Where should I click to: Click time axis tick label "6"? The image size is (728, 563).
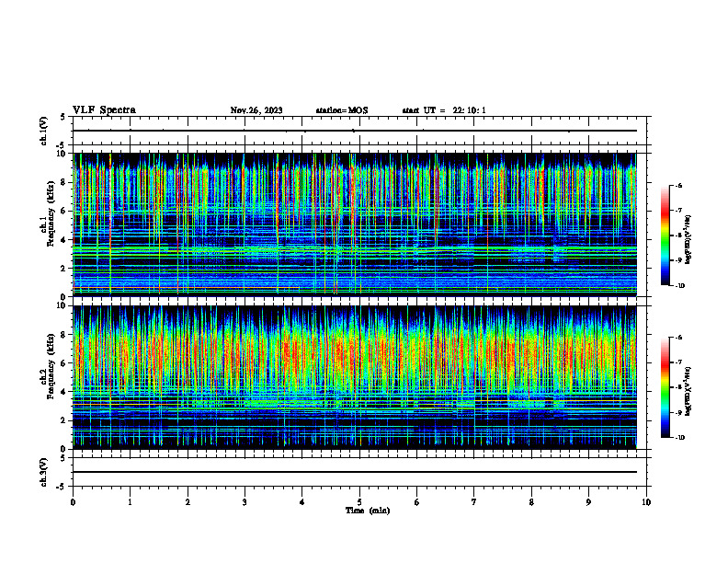click(x=417, y=502)
